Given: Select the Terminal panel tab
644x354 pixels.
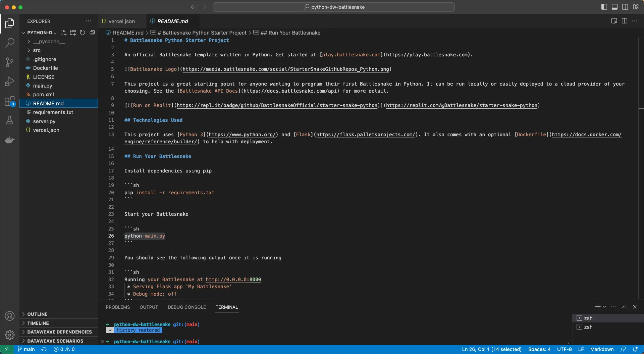Looking at the screenshot, I should pyautogui.click(x=227, y=307).
